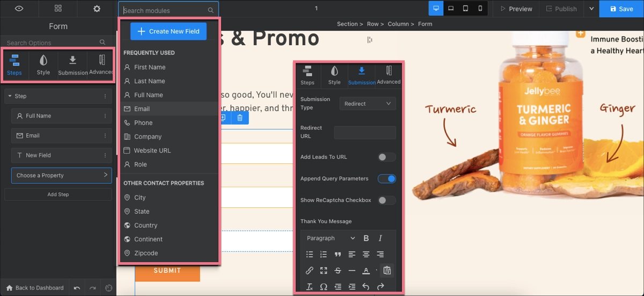Open Choose a Property selector
This screenshot has height=296, width=644.
62,175
